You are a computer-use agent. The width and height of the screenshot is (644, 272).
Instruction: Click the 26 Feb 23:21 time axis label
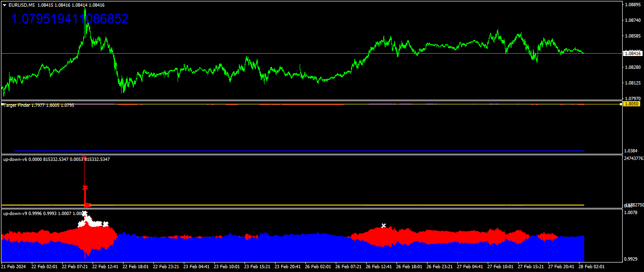pos(439,267)
